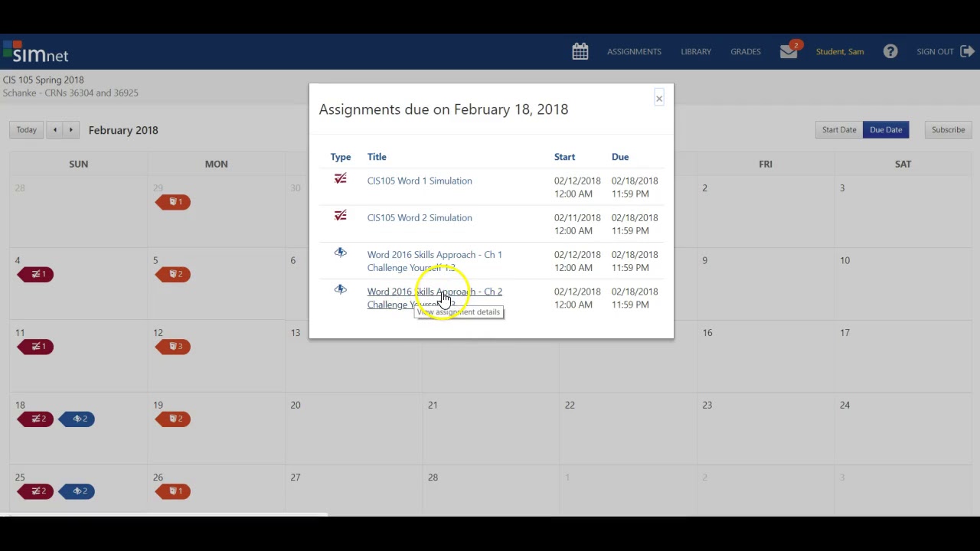This screenshot has height=551, width=980.
Task: Open the red badge on February 11
Action: tap(36, 347)
